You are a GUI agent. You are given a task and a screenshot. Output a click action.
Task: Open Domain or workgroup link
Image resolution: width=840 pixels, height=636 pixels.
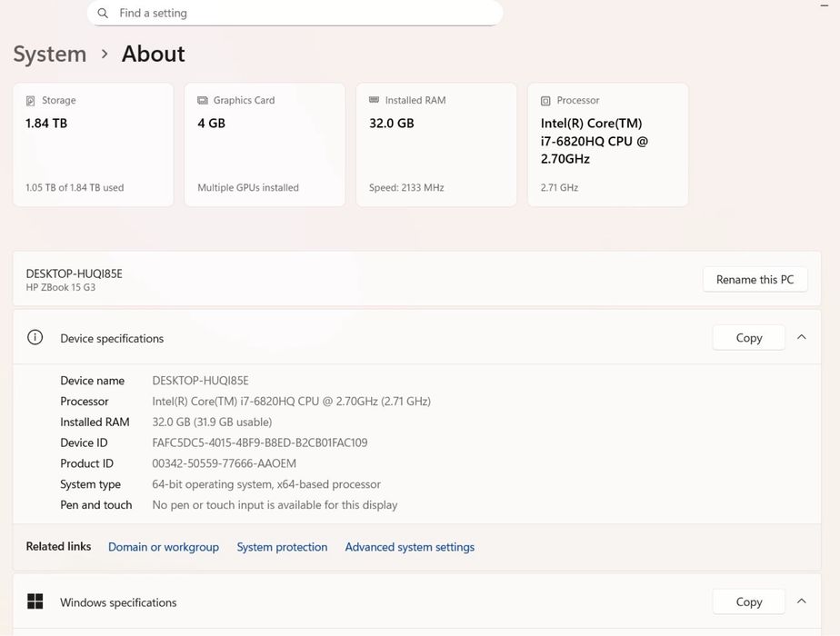pyautogui.click(x=164, y=547)
